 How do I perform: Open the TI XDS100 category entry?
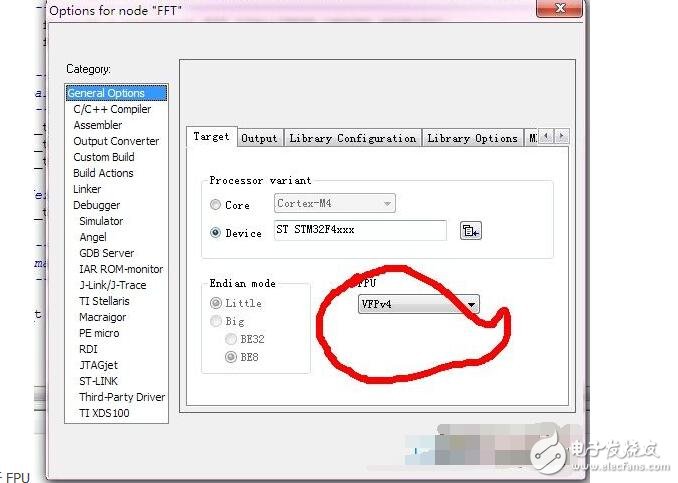[x=104, y=413]
